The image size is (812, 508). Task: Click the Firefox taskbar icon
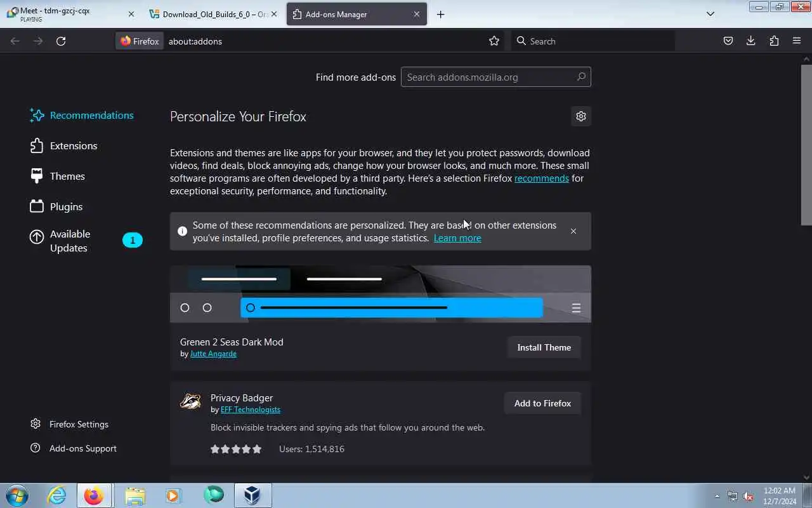pyautogui.click(x=94, y=495)
